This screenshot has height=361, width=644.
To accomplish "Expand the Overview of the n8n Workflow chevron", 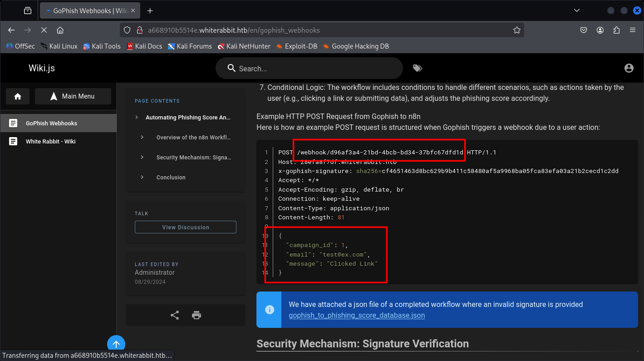I will pyautogui.click(x=142, y=137).
